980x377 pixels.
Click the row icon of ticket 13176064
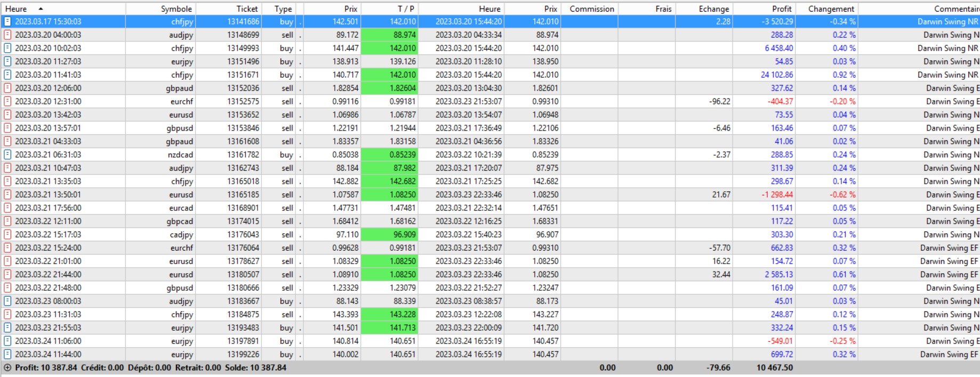[7, 248]
